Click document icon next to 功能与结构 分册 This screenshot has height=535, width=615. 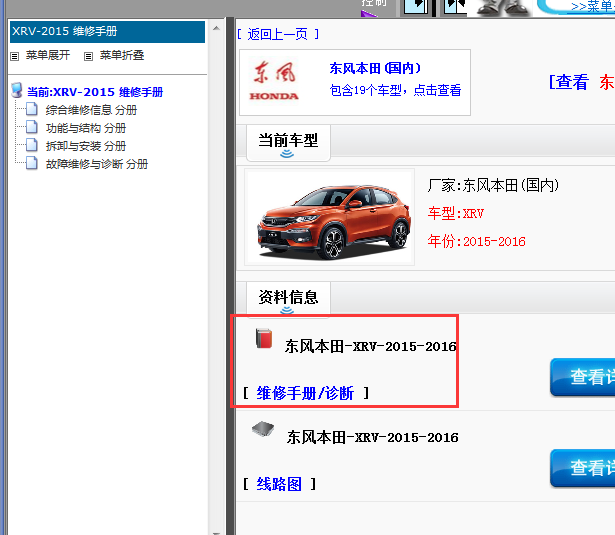click(x=32, y=127)
